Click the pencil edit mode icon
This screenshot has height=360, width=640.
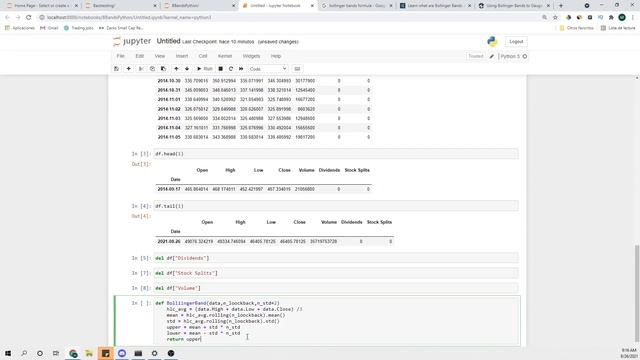pos(492,56)
